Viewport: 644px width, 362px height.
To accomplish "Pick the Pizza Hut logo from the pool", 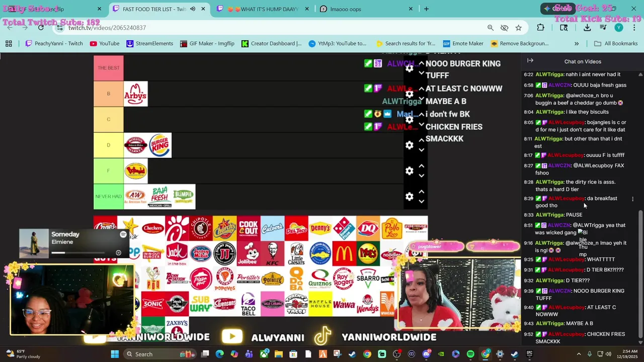I will 201,279.
